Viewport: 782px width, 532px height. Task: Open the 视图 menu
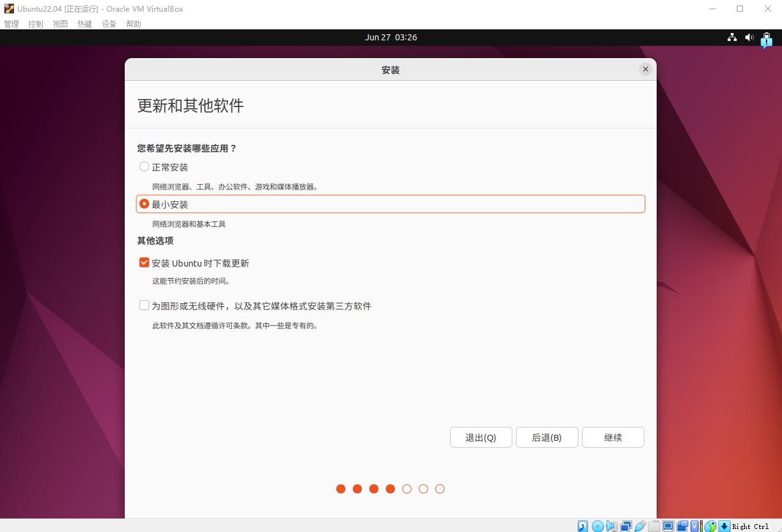[60, 24]
